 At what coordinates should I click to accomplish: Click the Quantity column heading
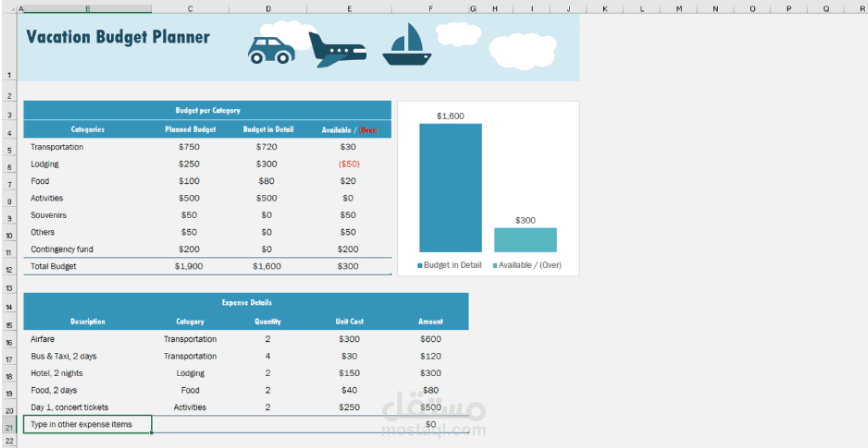tap(268, 321)
